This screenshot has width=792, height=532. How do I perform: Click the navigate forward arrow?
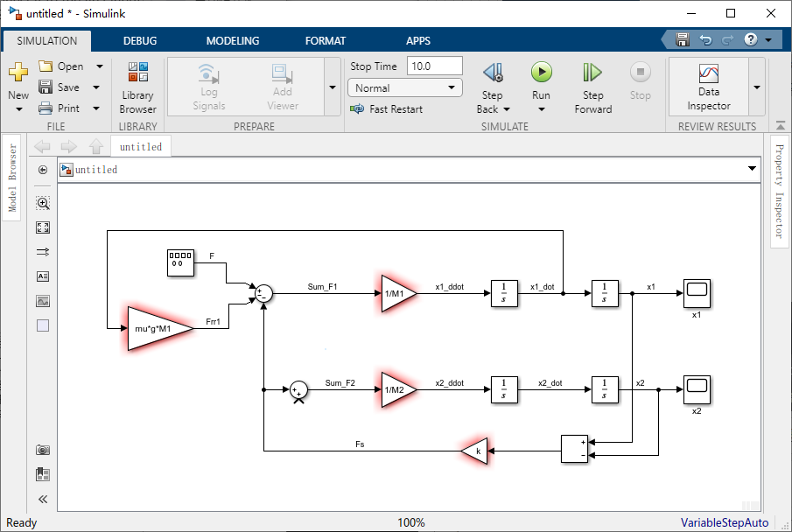[x=68, y=146]
